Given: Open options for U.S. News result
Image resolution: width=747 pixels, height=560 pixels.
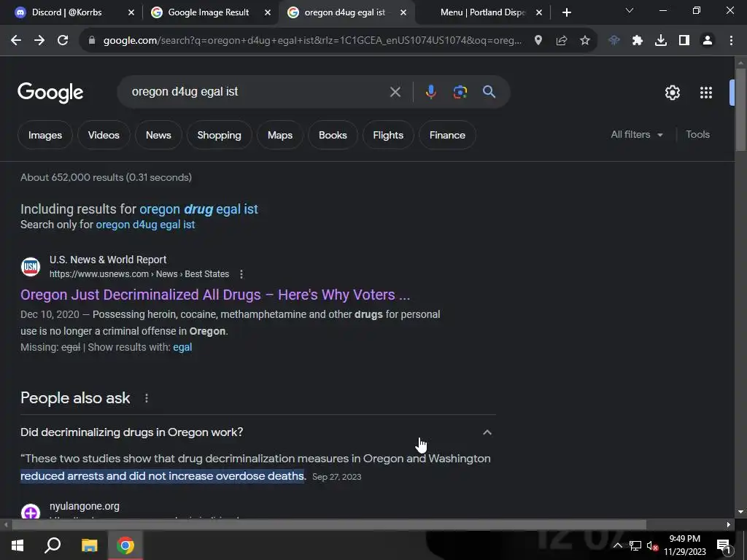Looking at the screenshot, I should 241,274.
